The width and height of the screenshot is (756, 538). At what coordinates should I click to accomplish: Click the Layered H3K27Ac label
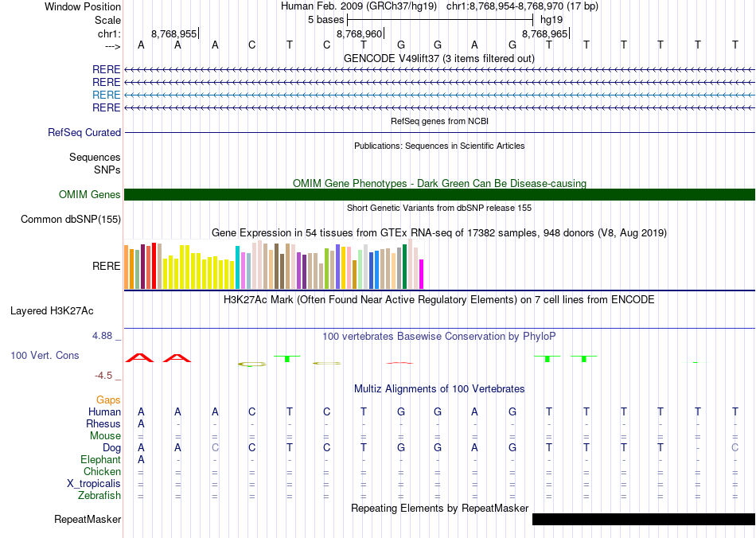pos(52,311)
